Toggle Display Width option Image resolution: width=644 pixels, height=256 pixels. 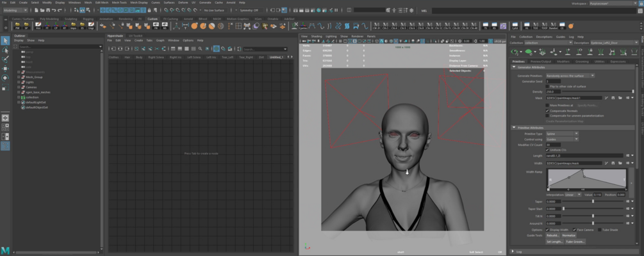click(547, 230)
